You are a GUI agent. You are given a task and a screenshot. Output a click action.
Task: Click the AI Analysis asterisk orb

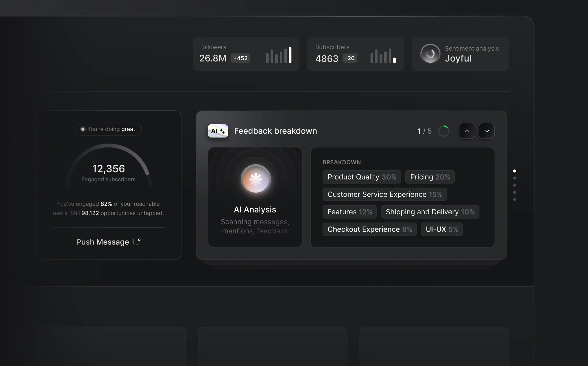(256, 180)
